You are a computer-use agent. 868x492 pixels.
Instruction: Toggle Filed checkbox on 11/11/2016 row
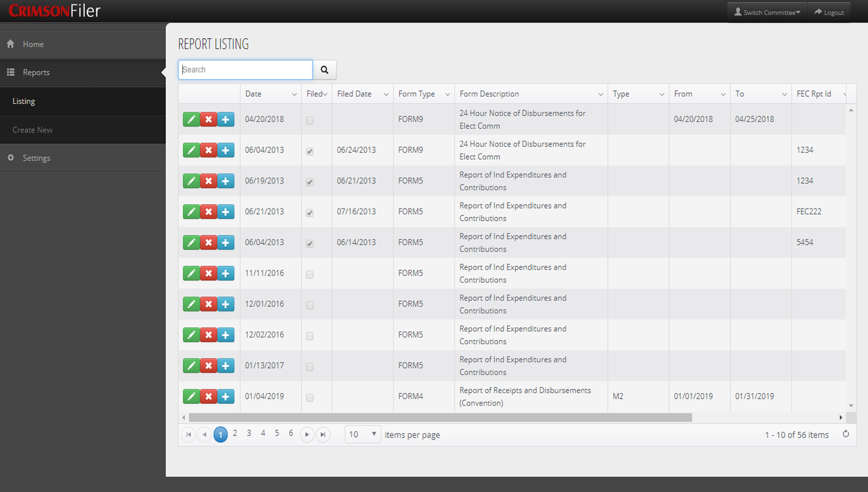point(310,274)
